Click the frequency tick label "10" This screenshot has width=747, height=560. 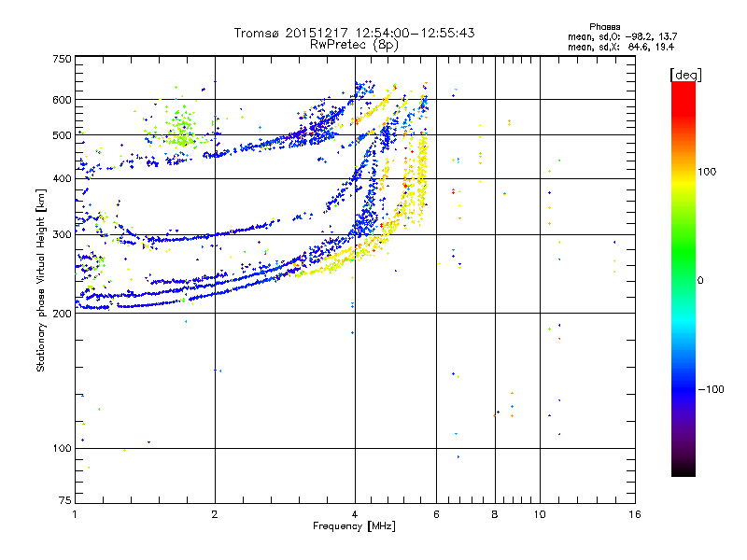540,514
